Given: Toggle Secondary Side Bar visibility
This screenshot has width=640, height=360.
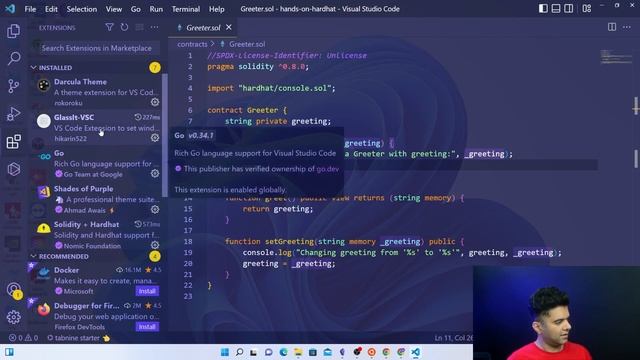Looking at the screenshot, I should (569, 9).
